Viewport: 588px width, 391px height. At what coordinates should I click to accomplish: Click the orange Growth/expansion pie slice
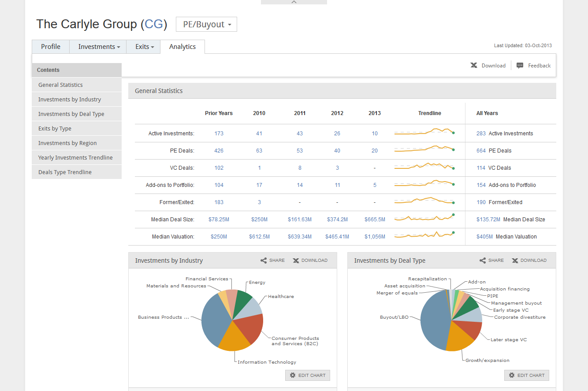click(459, 336)
